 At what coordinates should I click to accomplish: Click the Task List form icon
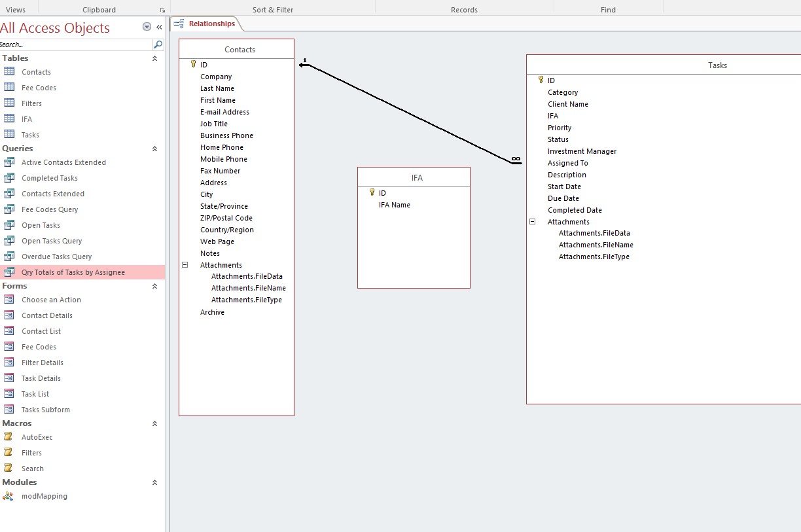coord(9,393)
